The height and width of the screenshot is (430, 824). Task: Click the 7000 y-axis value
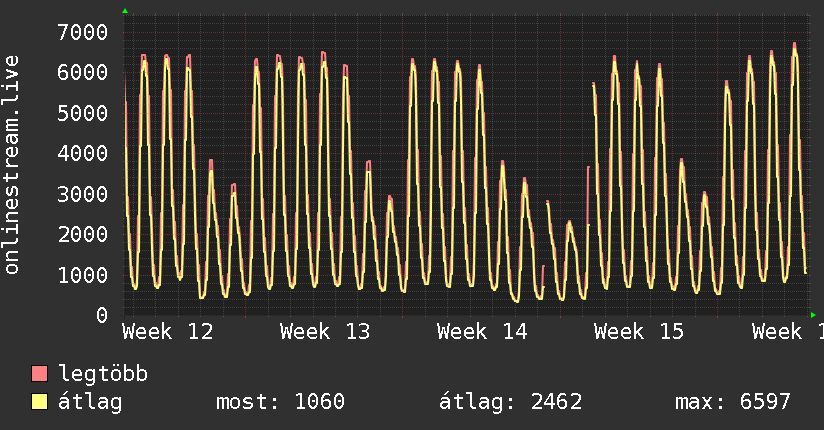83,33
